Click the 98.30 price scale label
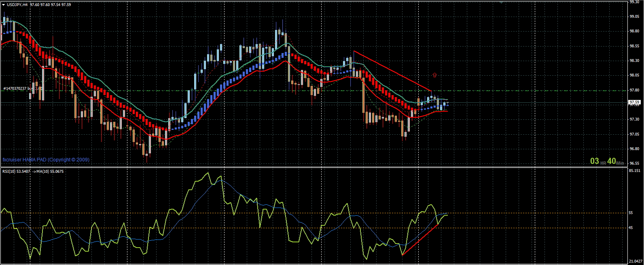644x265 pixels. point(634,61)
